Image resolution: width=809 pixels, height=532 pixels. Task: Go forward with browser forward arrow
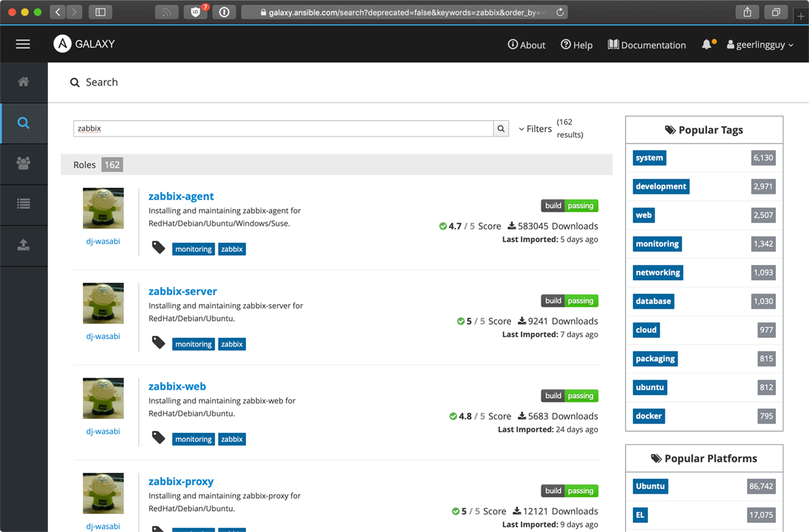pos(74,12)
